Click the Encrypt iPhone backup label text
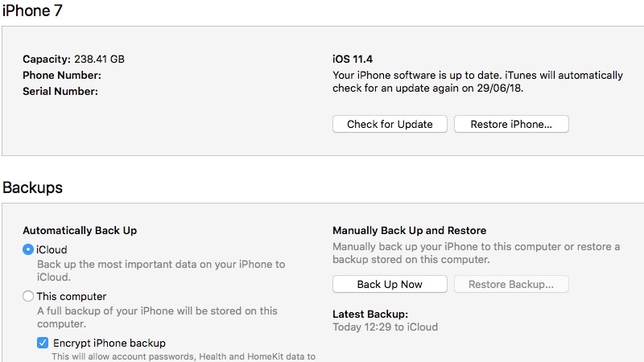Image resolution: width=644 pixels, height=362 pixels. [109, 343]
